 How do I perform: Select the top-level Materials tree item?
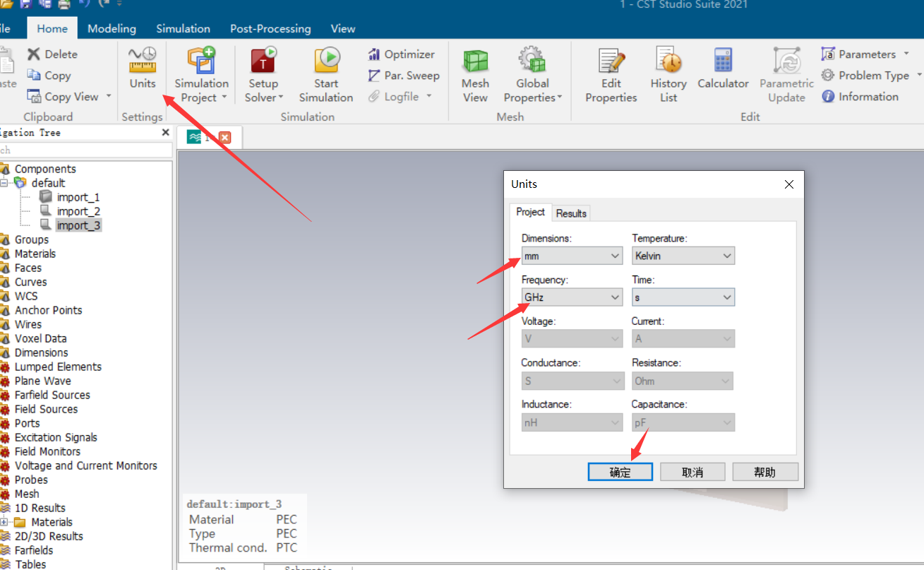35,254
